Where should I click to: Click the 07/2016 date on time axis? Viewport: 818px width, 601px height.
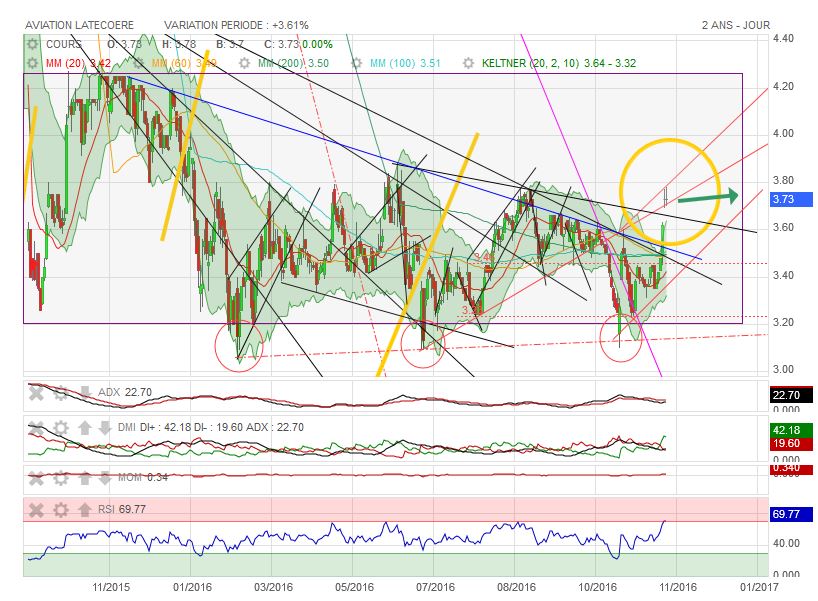[x=435, y=587]
